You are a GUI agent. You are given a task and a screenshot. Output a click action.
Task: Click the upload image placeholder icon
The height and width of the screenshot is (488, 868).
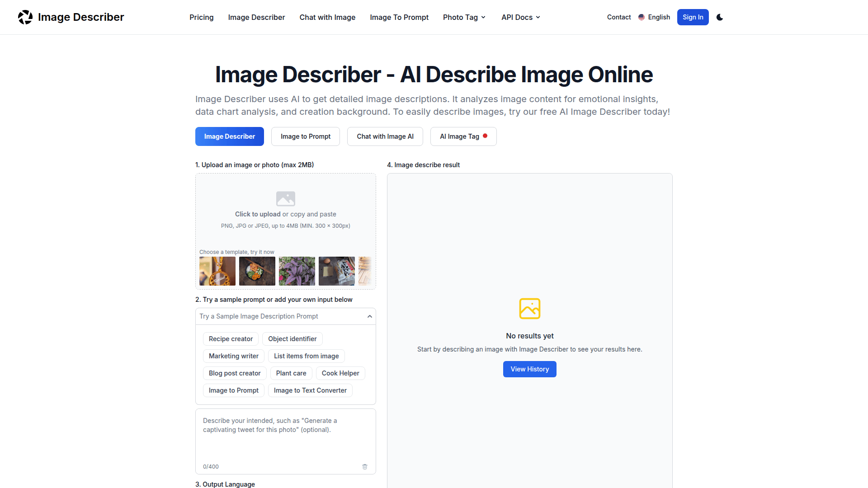click(285, 198)
